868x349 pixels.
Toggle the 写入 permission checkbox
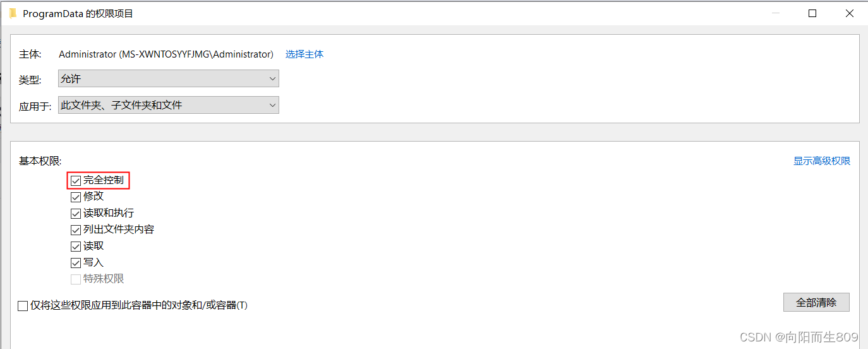click(76, 263)
